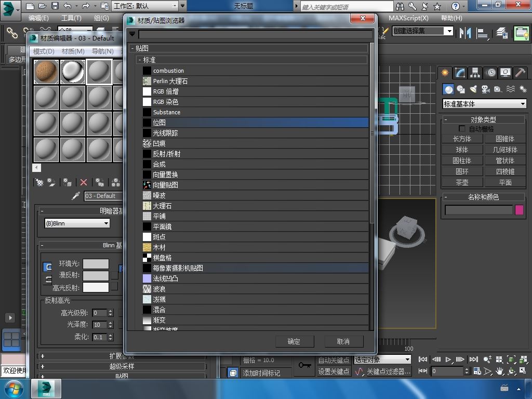Screen dimensions: 532x399
Task: Click the Set Keys key icon
Action: (x=304, y=365)
